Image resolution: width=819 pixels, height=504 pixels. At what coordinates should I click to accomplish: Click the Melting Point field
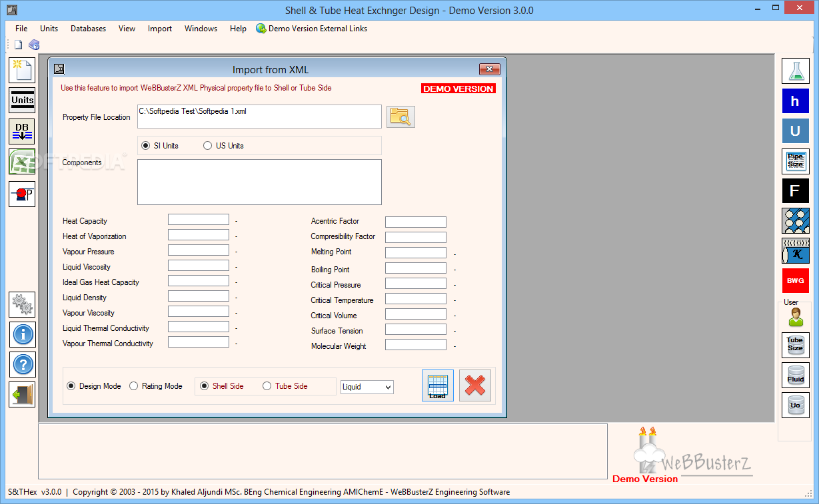(x=416, y=253)
